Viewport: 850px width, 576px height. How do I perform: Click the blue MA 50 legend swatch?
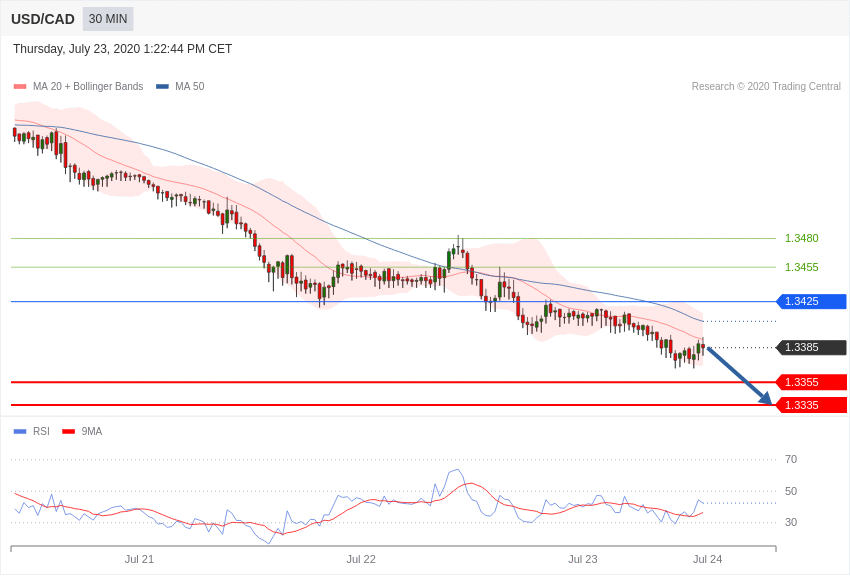click(162, 87)
